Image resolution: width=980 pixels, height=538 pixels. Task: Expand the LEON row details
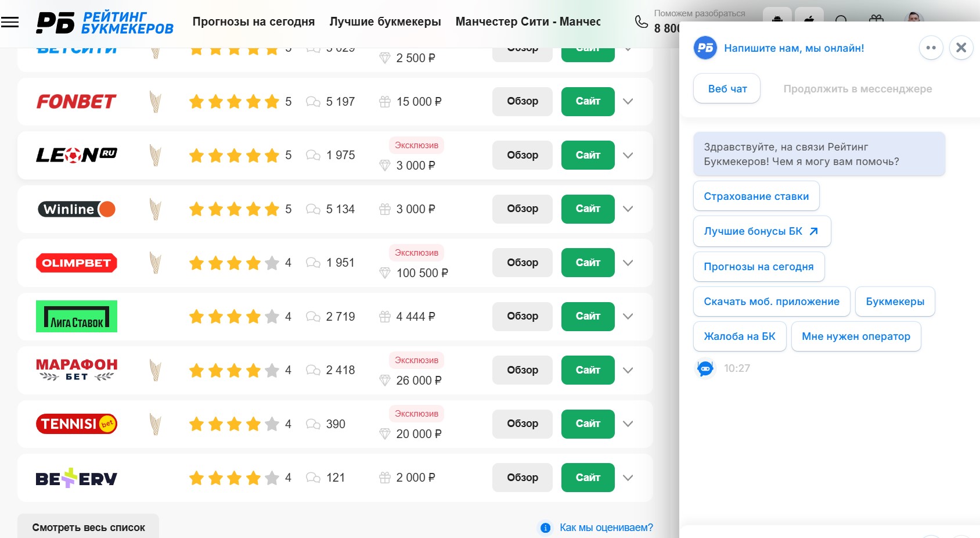tap(628, 155)
